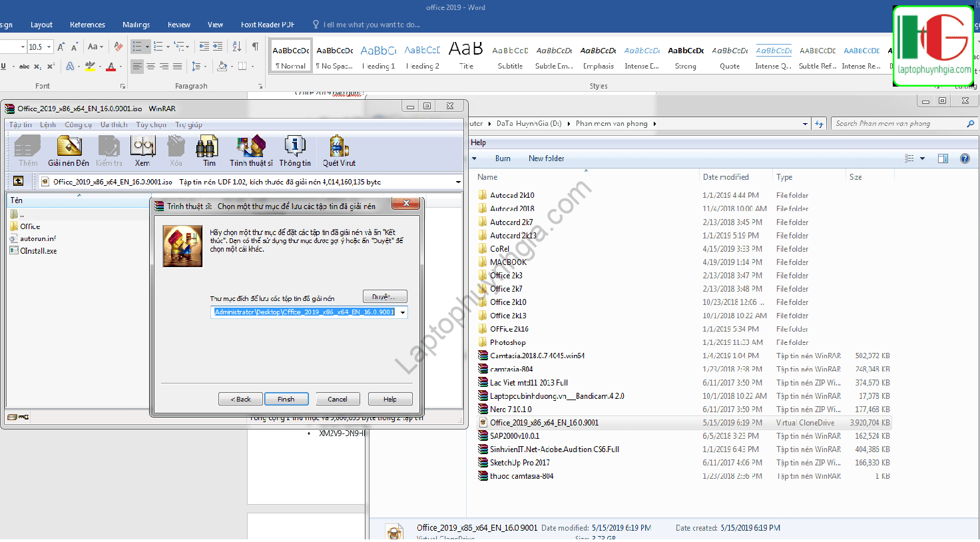Viewport: 980px width, 542px height.
Task: Click Word's Clear All Formatting eraser icon
Action: [118, 47]
